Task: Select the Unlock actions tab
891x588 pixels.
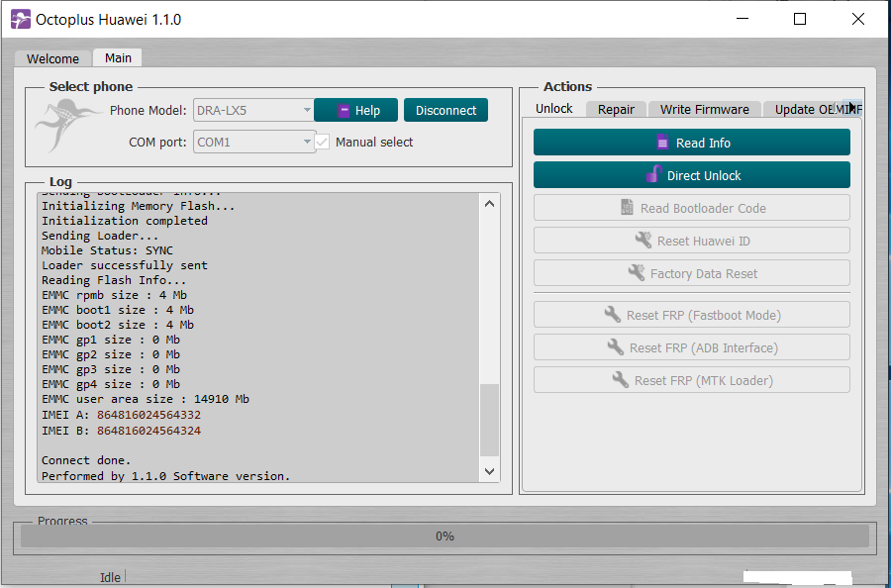Action: tap(554, 109)
